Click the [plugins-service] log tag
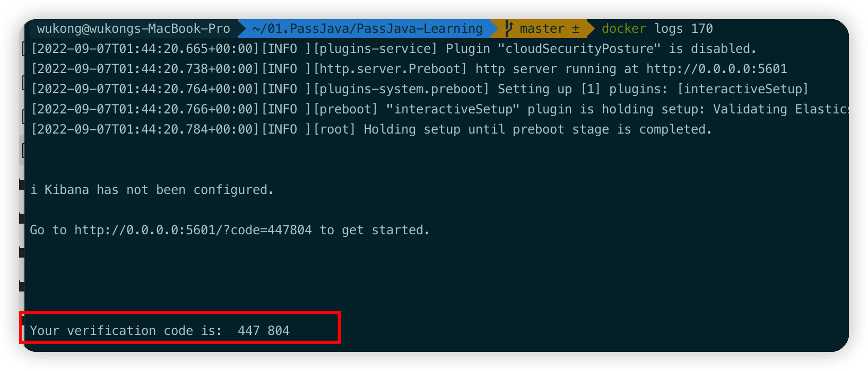Screen dimensions: 868x371 pyautogui.click(x=375, y=49)
